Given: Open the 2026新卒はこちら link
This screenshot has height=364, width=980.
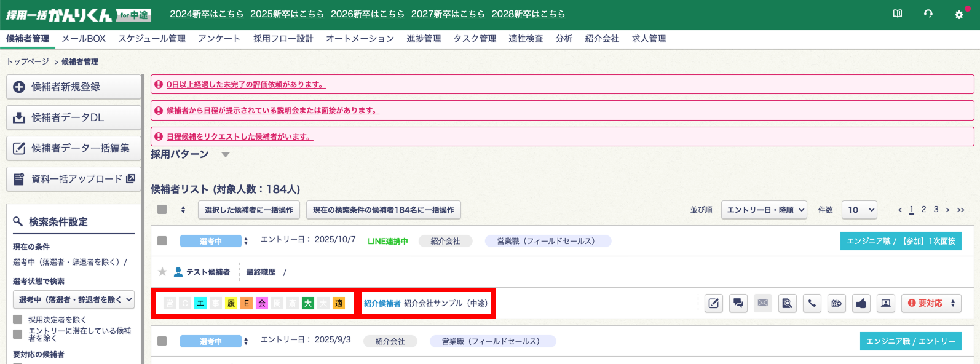Looking at the screenshot, I should (x=367, y=14).
